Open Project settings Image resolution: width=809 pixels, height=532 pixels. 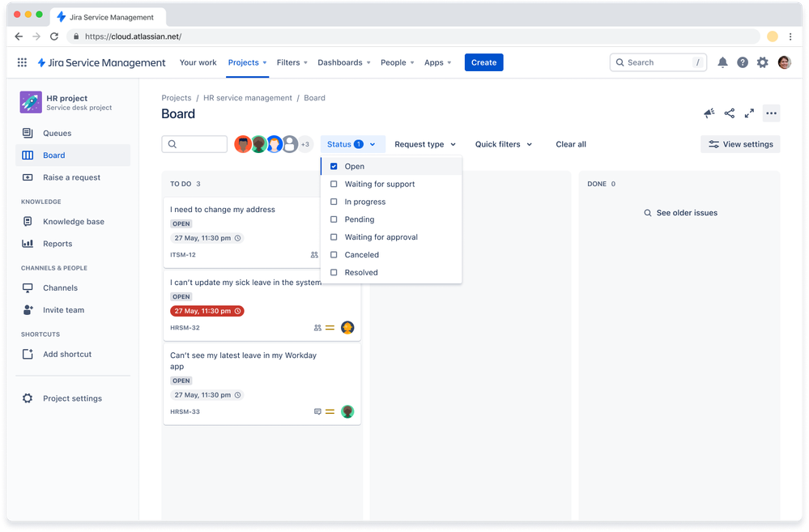click(x=73, y=398)
